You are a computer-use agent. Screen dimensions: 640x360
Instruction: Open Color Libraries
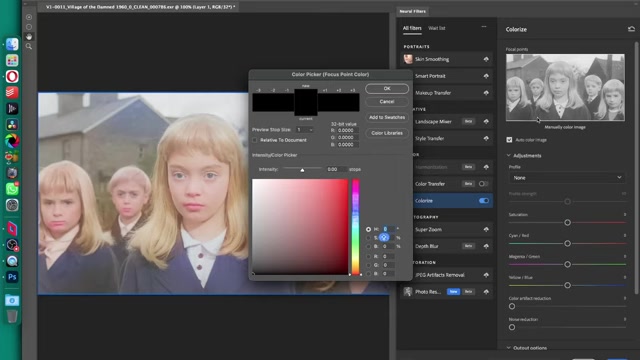pos(387,133)
